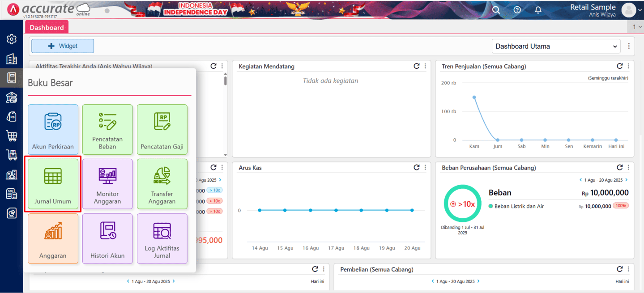
Task: Click the shopping cart sidebar menu
Action: point(12,136)
